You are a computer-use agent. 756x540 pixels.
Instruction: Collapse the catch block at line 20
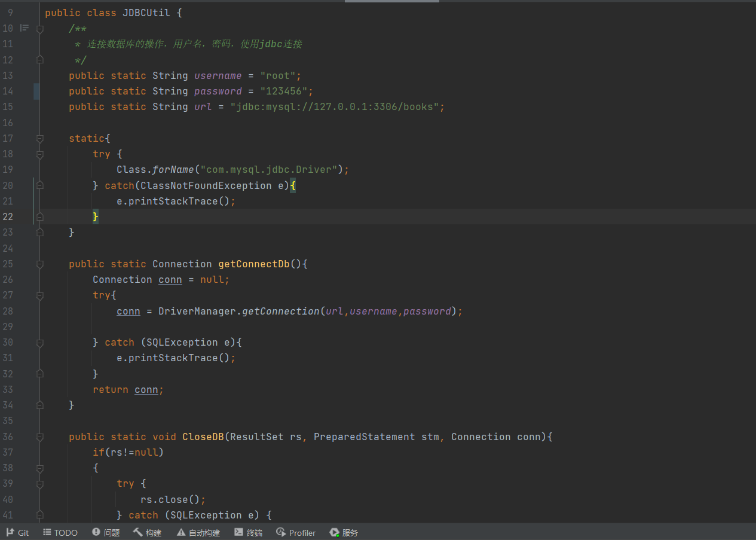[40, 186]
